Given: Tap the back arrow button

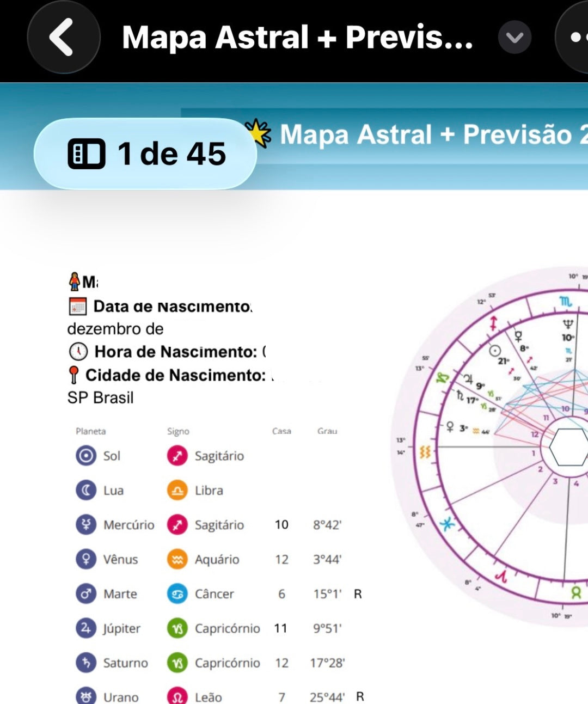Looking at the screenshot, I should [x=64, y=37].
